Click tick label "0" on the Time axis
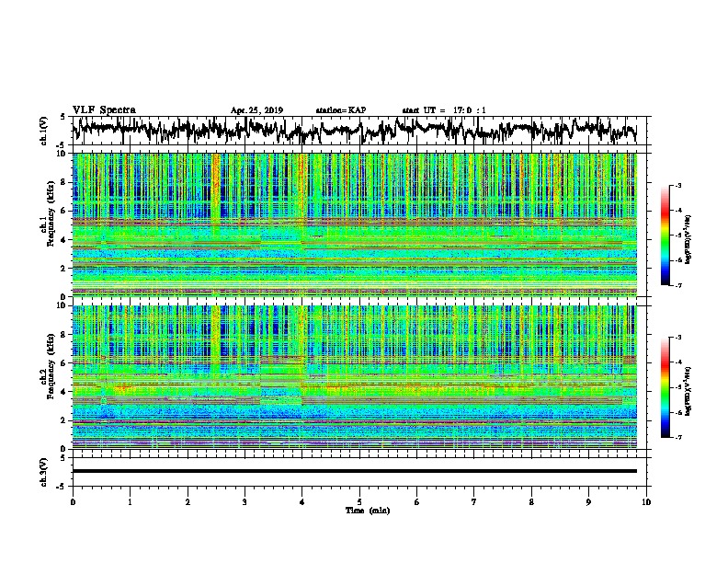The width and height of the screenshot is (728, 563). [x=73, y=501]
